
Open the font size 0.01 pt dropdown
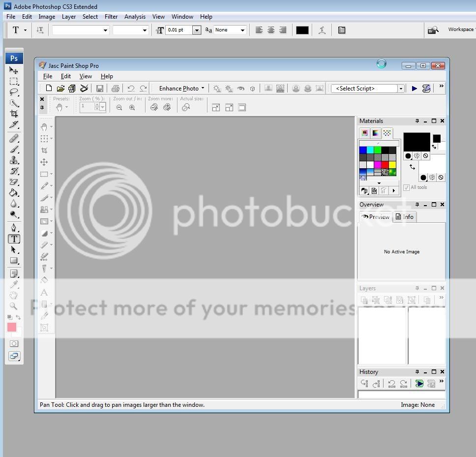tap(197, 30)
